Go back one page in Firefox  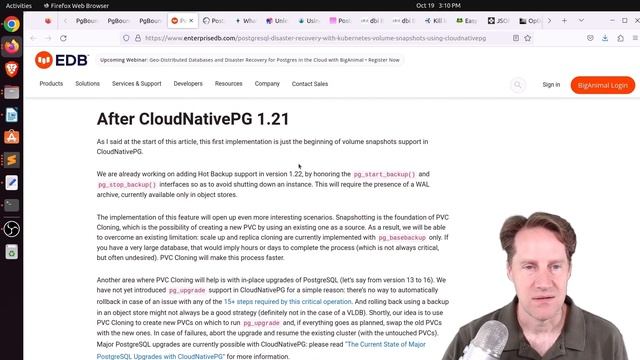click(x=33, y=38)
